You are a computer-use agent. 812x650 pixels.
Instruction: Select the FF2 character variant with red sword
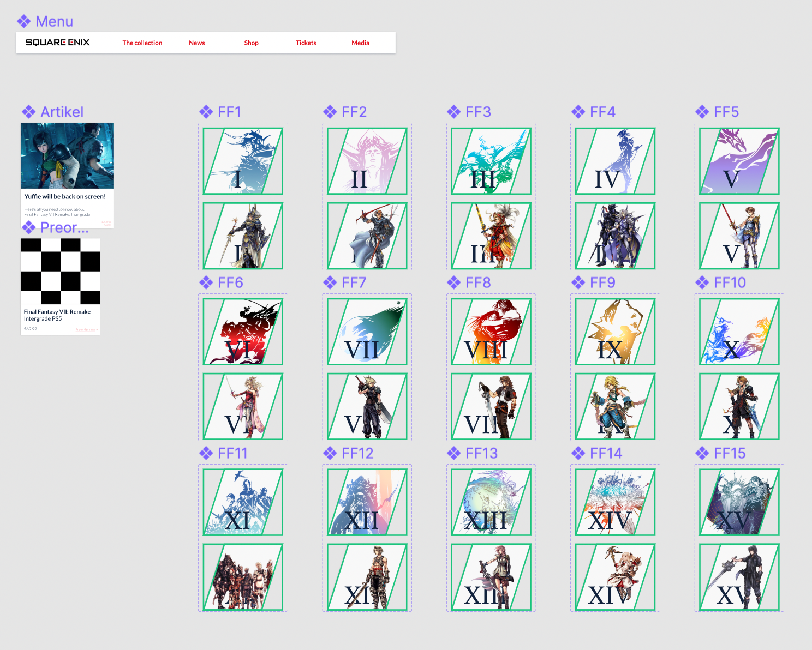(367, 236)
